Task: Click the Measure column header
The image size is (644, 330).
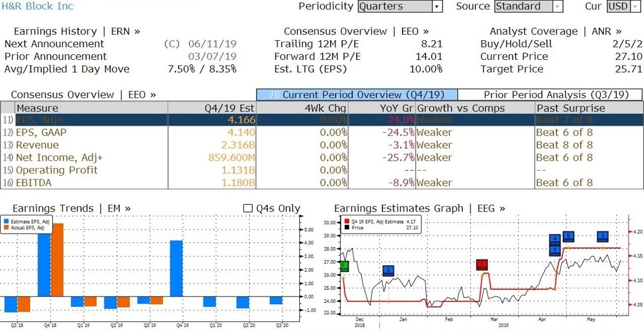Action: coord(91,108)
